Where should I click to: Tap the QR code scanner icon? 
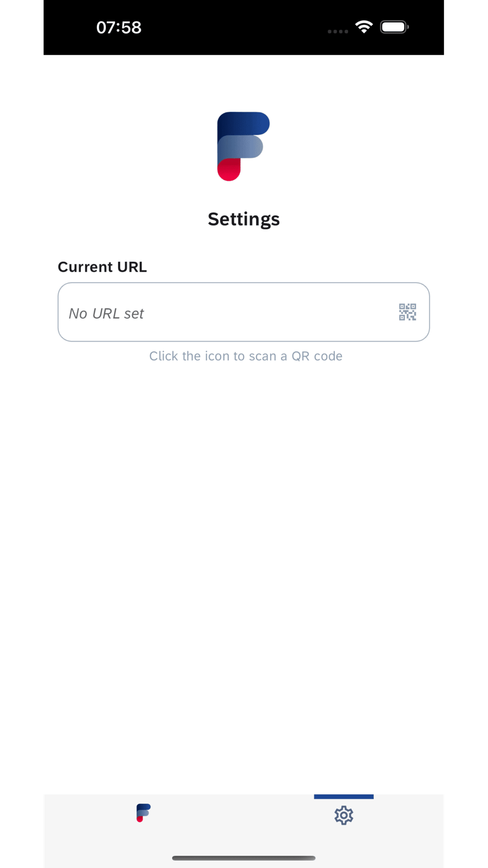pos(407,312)
